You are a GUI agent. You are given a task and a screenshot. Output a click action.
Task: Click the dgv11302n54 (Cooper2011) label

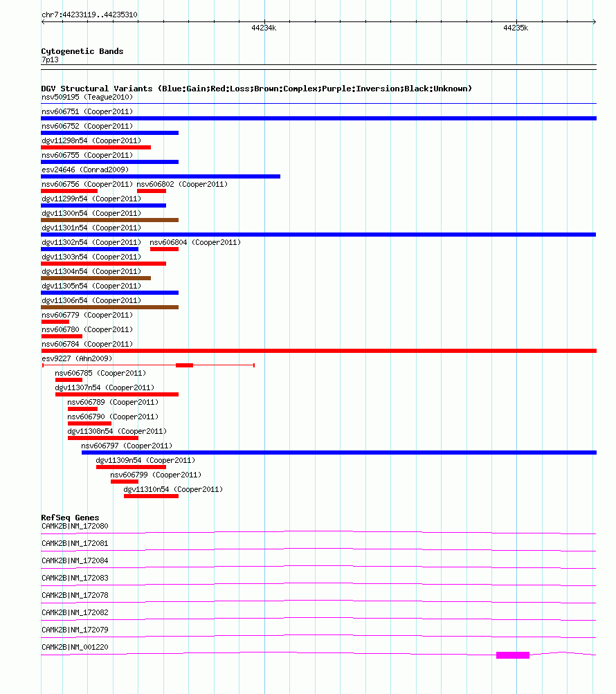[x=91, y=243]
